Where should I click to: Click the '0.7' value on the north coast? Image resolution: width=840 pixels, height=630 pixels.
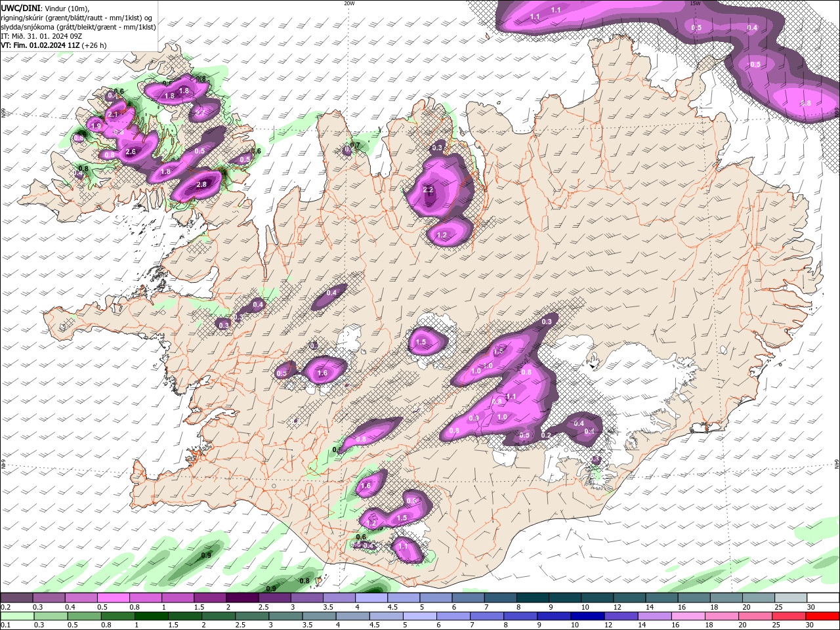[x=355, y=145]
